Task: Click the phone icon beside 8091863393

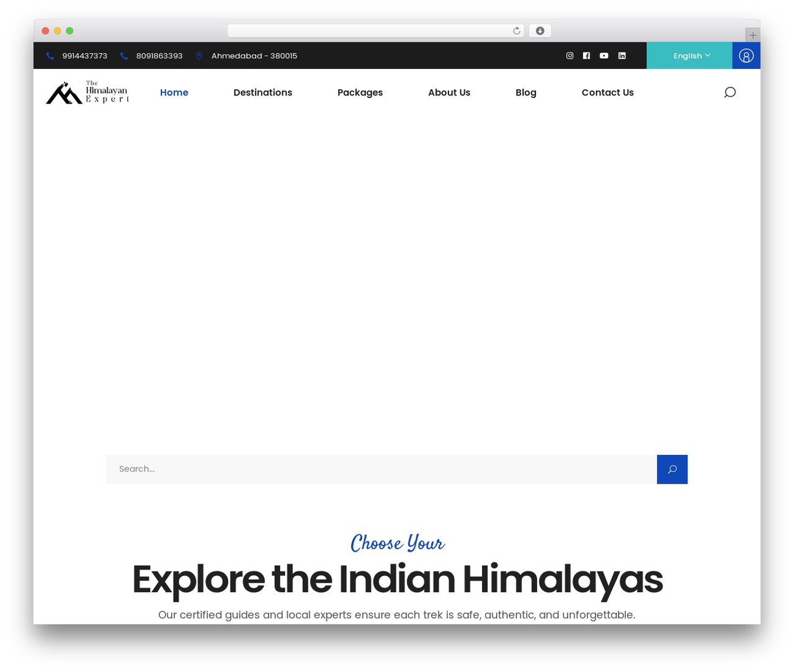Action: click(x=124, y=56)
